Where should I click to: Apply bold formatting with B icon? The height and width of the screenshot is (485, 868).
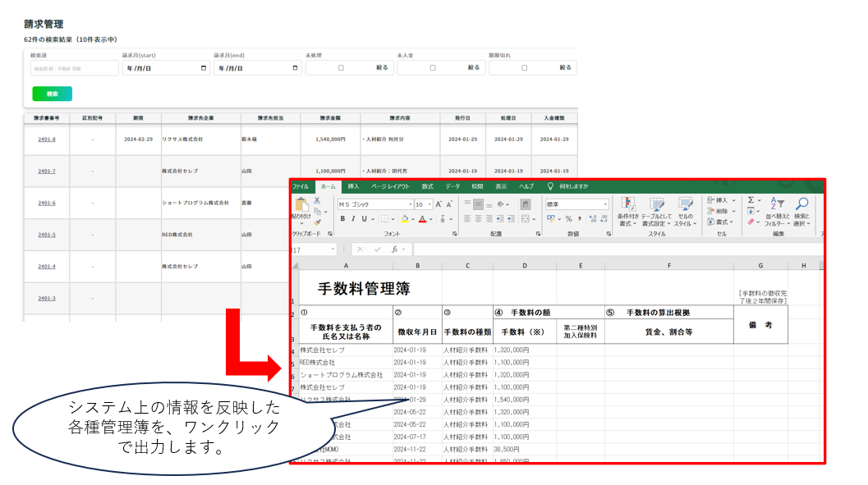click(x=342, y=219)
